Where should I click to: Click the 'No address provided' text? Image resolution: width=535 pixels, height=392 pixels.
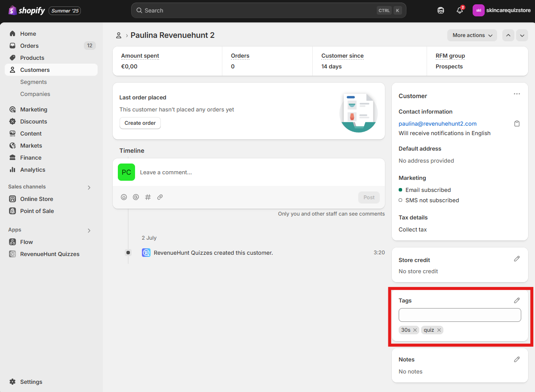point(426,161)
